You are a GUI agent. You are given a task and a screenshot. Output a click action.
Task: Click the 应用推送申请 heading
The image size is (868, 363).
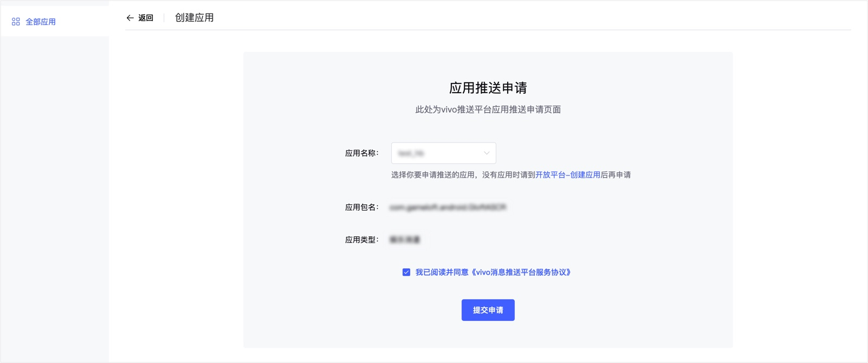pyautogui.click(x=488, y=88)
